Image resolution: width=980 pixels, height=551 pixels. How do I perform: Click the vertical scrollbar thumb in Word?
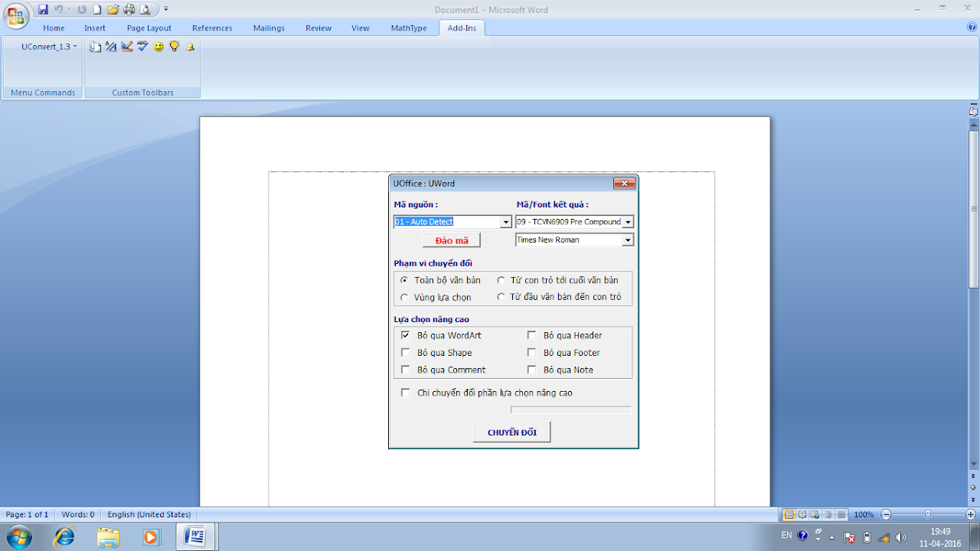point(974,210)
